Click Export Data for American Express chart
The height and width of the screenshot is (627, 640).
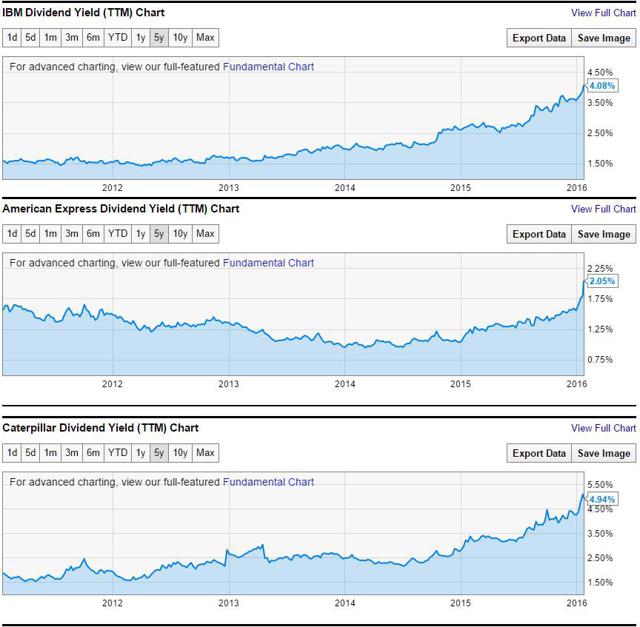coord(539,234)
